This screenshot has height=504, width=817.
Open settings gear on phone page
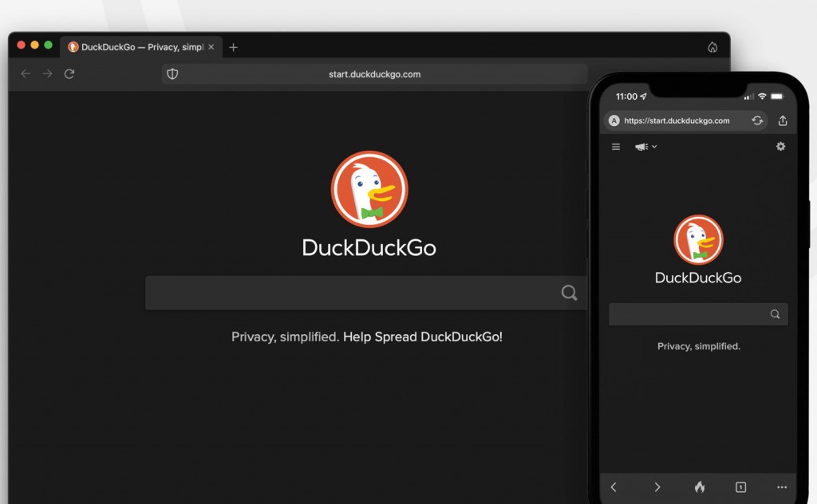[780, 147]
